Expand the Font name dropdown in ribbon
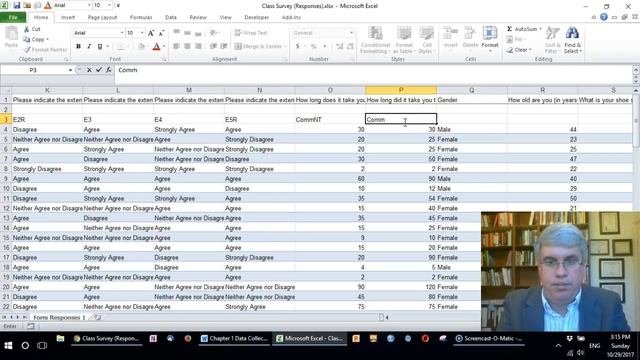Viewport: 640px width, 360px height. 122,33
